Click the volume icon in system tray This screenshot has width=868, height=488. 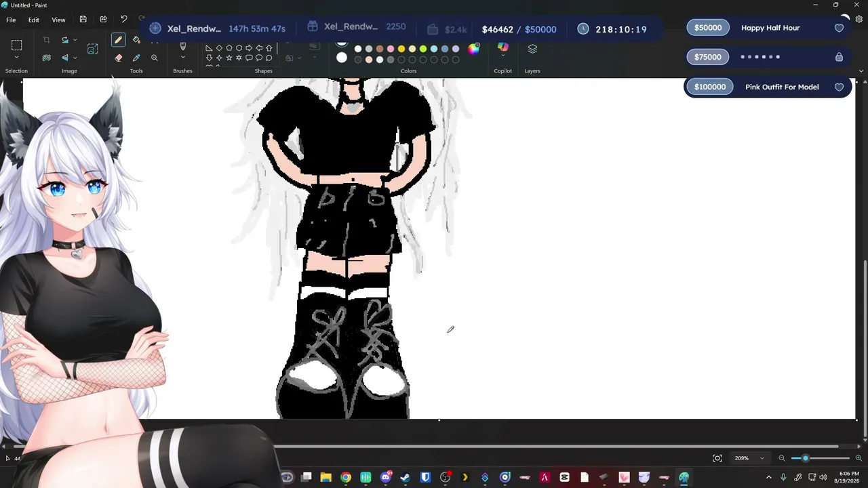click(823, 477)
